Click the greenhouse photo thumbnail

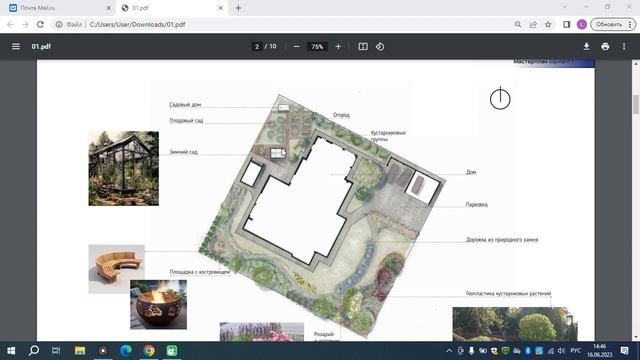click(x=124, y=168)
